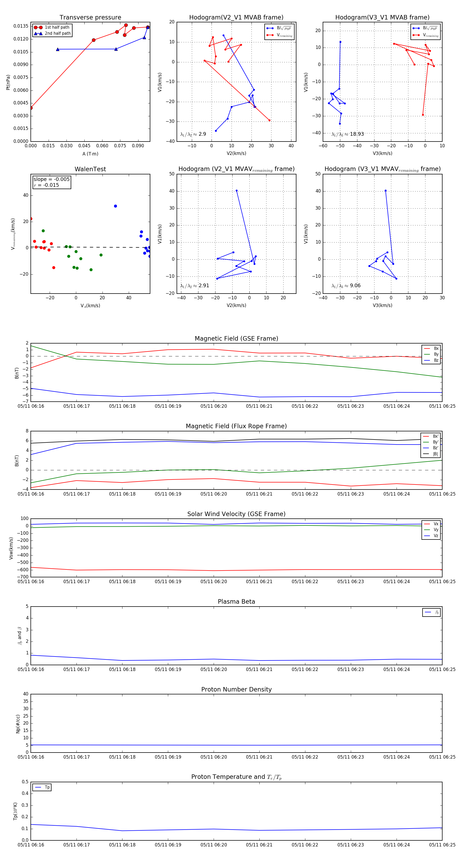Click the 'WalenTest' plot title
Viewport: 473px width, 868px height.
90,169
